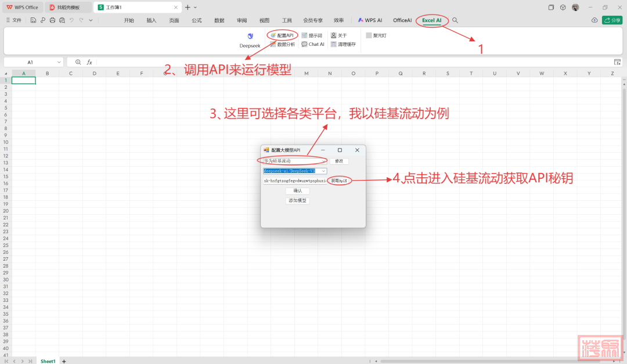Image resolution: width=627 pixels, height=364 pixels.
Task: Expand the 华为硅基流动 platform dropdown
Action: coord(324,161)
